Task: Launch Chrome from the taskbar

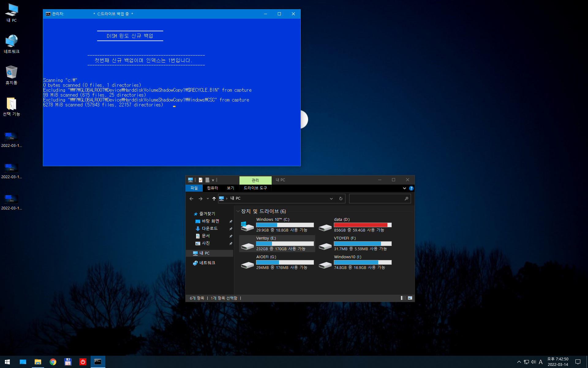Action: click(x=53, y=362)
